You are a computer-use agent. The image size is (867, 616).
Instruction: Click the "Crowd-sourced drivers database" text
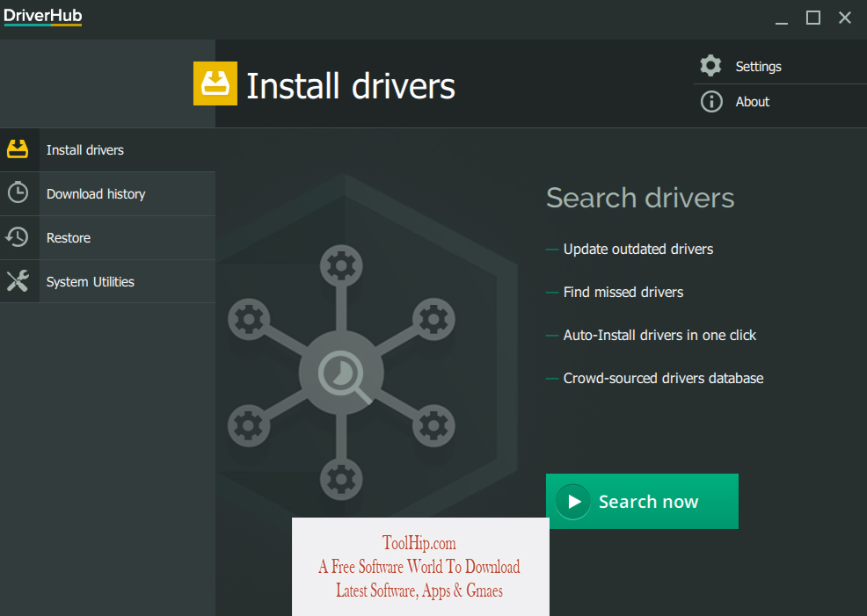pos(664,379)
